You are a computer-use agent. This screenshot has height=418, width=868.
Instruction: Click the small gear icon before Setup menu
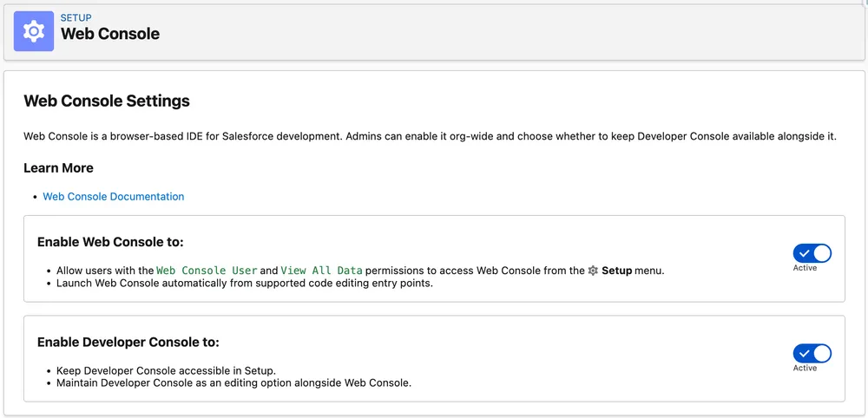pyautogui.click(x=593, y=271)
